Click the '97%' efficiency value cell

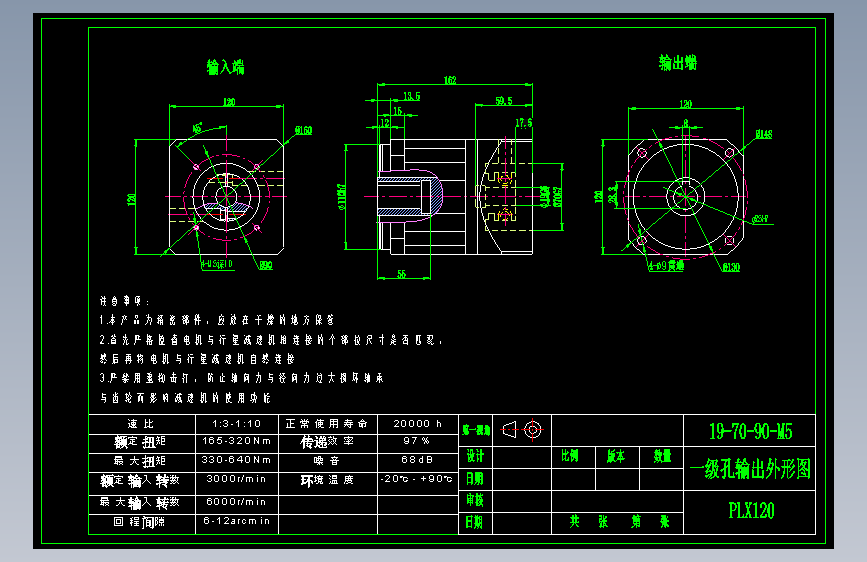[417, 443]
